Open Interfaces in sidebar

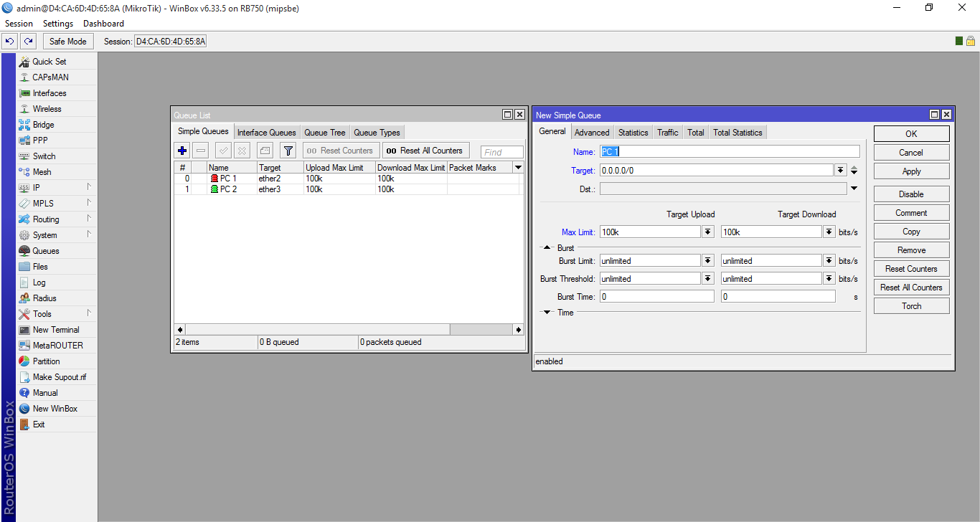50,93
